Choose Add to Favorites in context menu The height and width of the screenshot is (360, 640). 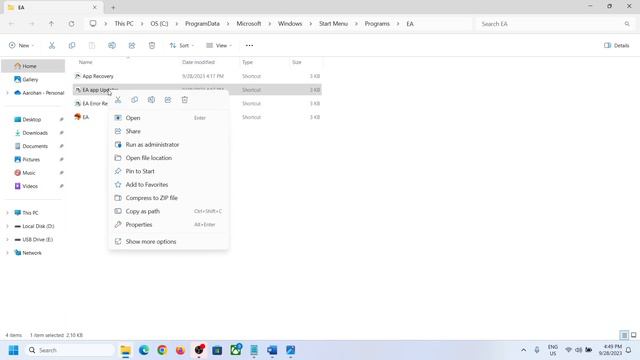[169, 184]
